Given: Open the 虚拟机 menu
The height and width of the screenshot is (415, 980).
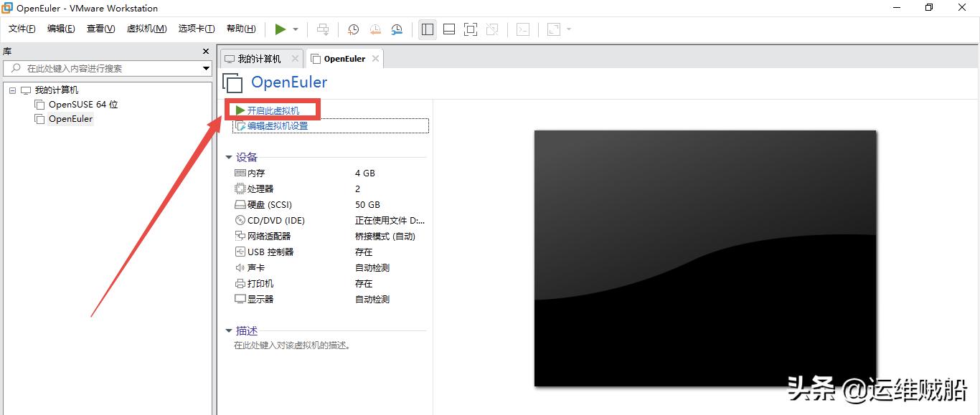Looking at the screenshot, I should coord(146,29).
